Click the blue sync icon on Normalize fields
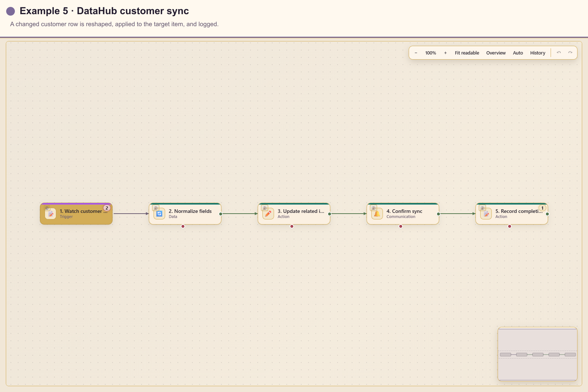 (x=159, y=214)
